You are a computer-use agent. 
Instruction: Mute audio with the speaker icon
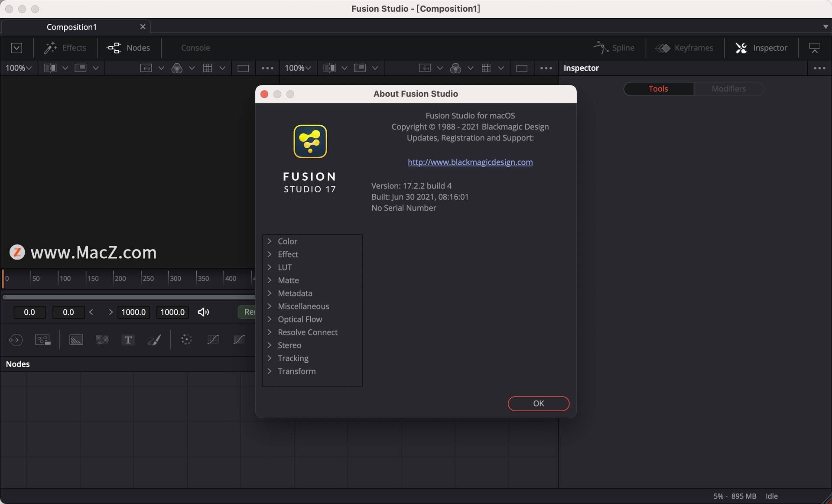click(x=203, y=312)
